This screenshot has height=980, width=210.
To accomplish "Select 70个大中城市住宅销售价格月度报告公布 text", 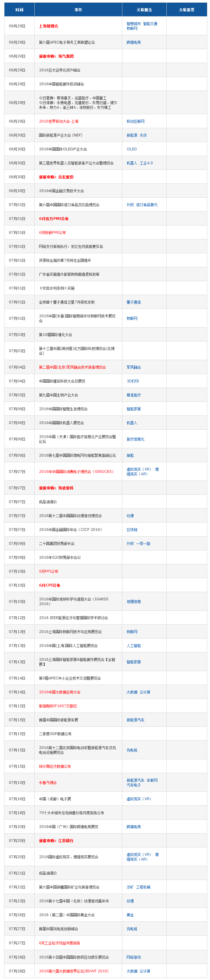I will pos(71,813).
